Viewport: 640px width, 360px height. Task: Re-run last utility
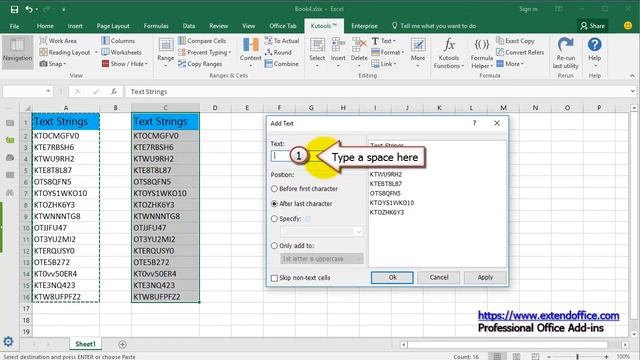tap(565, 53)
